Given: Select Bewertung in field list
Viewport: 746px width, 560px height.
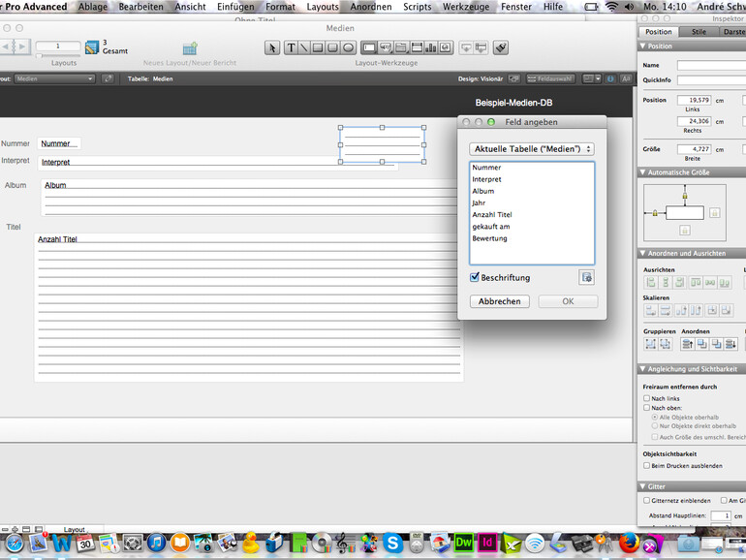Looking at the screenshot, I should pos(532,238).
